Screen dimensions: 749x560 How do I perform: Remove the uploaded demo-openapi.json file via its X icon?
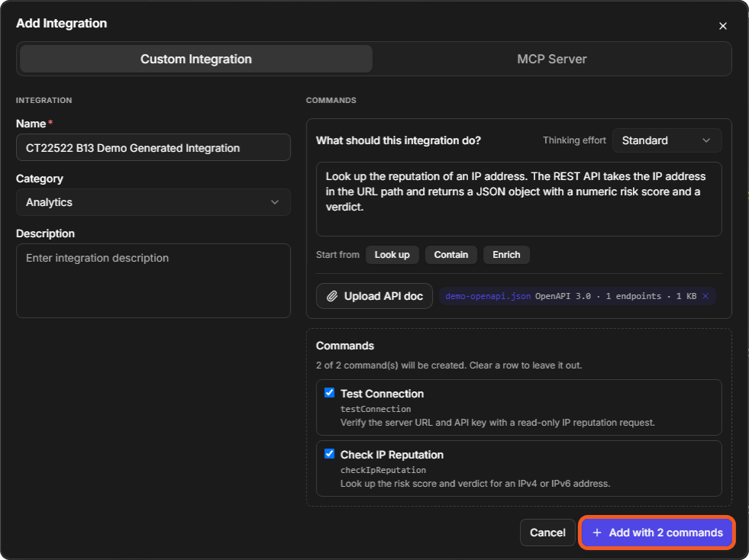(x=705, y=296)
